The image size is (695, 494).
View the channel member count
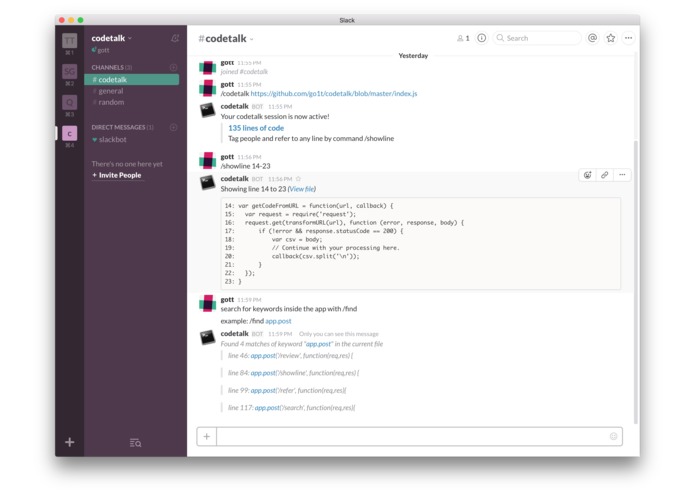coord(463,38)
